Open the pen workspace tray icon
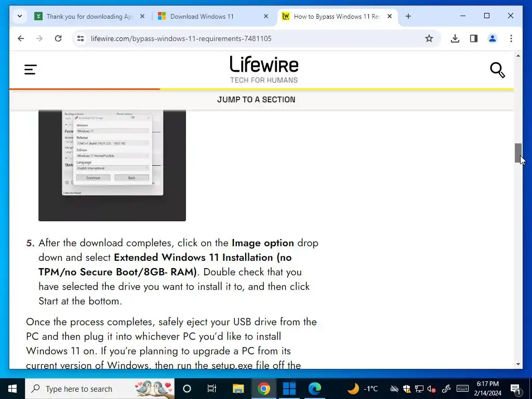The image size is (532, 399). pyautogui.click(x=446, y=389)
